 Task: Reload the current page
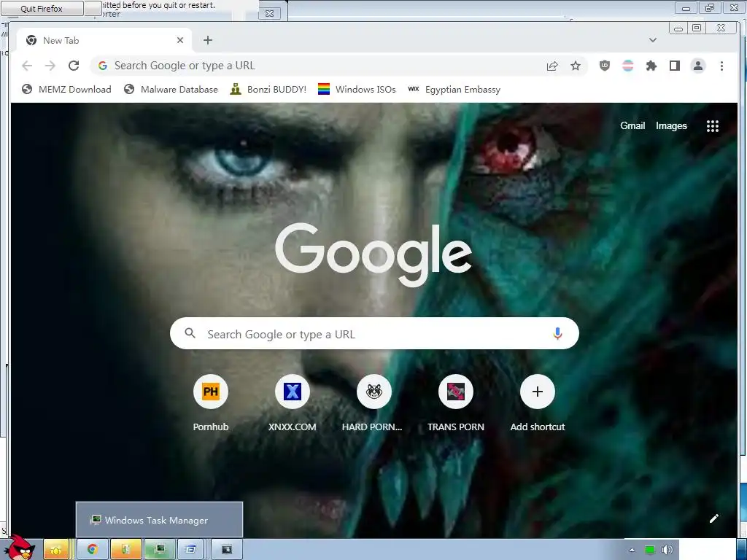tap(74, 66)
